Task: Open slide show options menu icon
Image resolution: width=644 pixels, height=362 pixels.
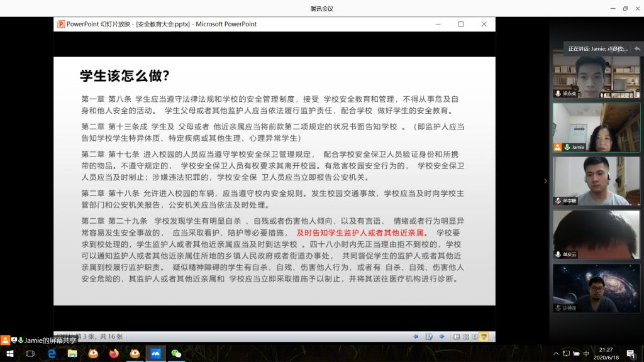Action: coord(428,336)
